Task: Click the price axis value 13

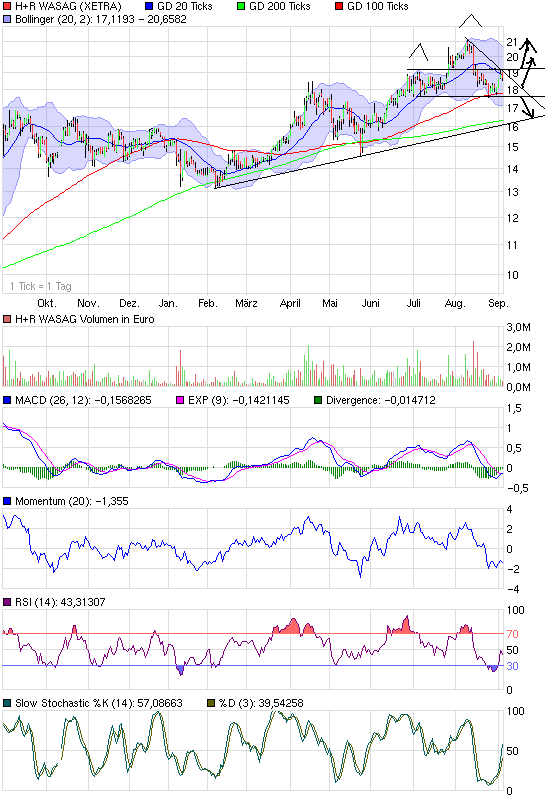Action: 512,193
